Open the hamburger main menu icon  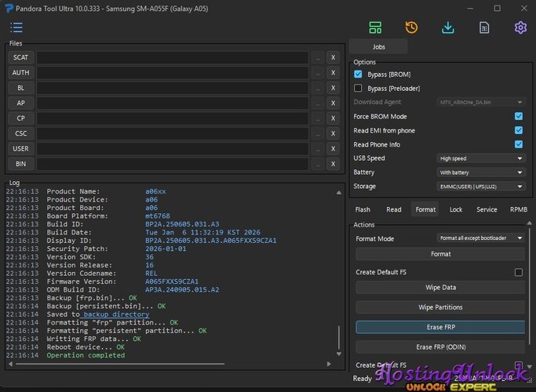(x=16, y=27)
